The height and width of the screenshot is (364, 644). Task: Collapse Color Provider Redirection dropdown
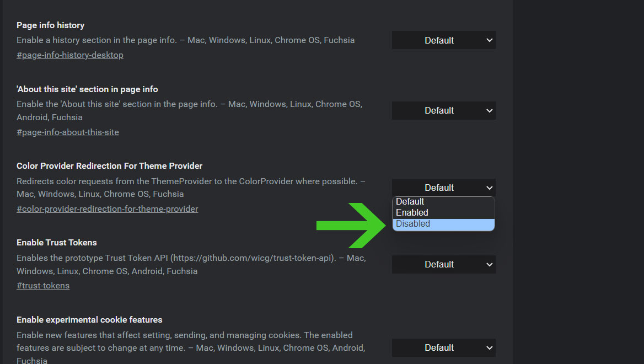coord(443,188)
